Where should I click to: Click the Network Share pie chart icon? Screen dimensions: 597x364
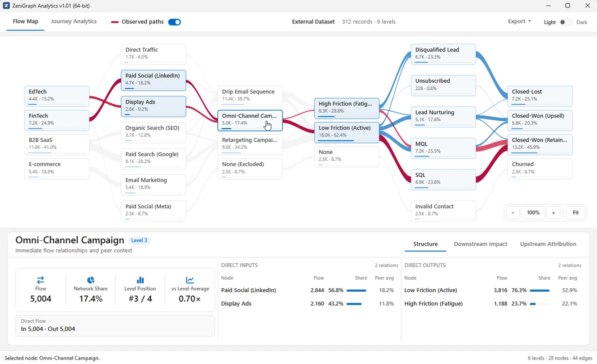tap(91, 280)
